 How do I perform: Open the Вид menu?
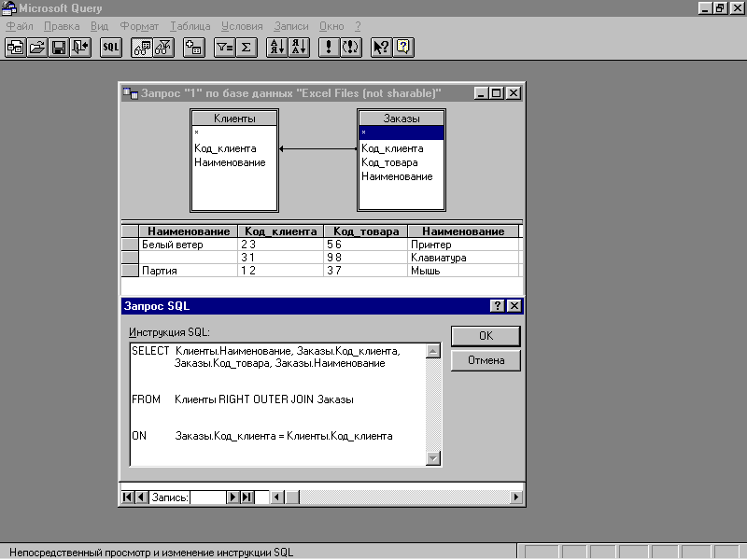[100, 26]
